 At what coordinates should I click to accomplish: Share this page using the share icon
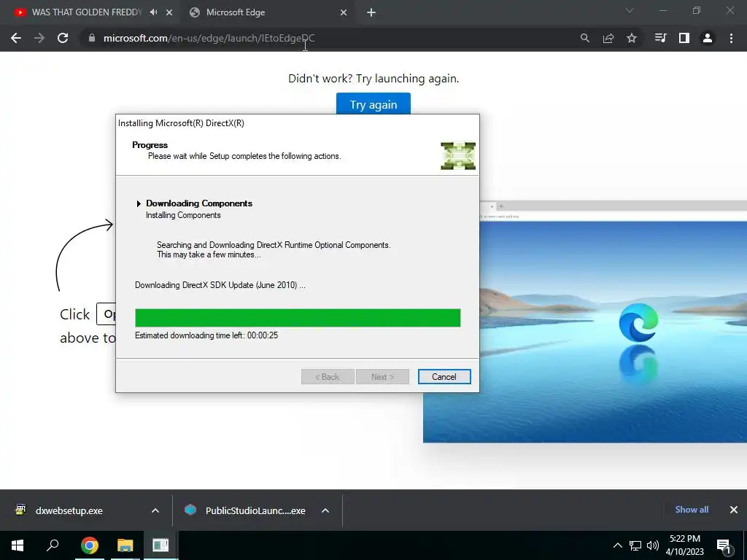click(x=608, y=38)
